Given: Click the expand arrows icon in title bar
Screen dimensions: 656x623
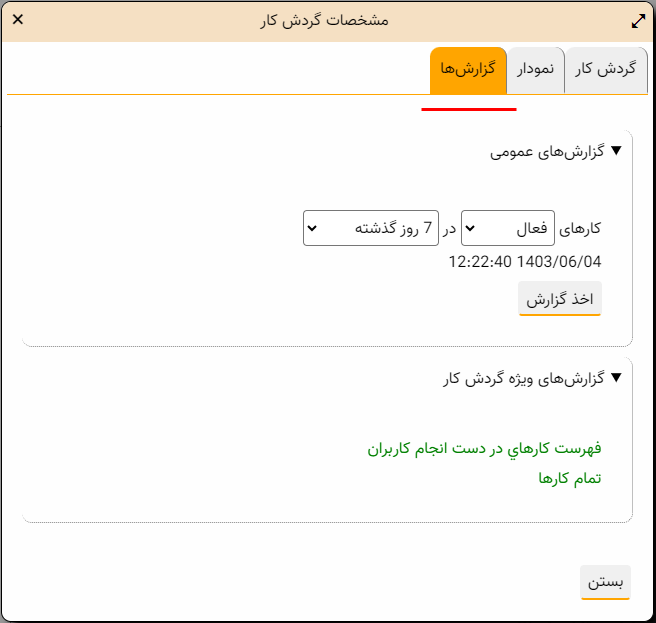Looking at the screenshot, I should point(639,20).
